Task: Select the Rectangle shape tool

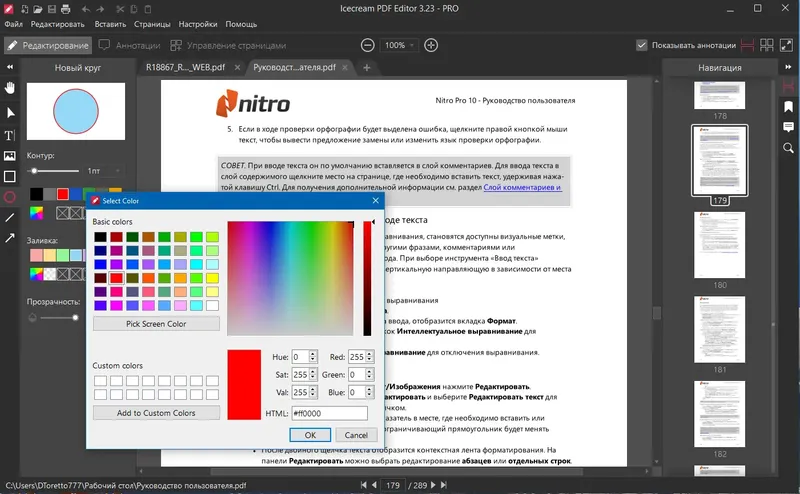Action: (x=10, y=177)
